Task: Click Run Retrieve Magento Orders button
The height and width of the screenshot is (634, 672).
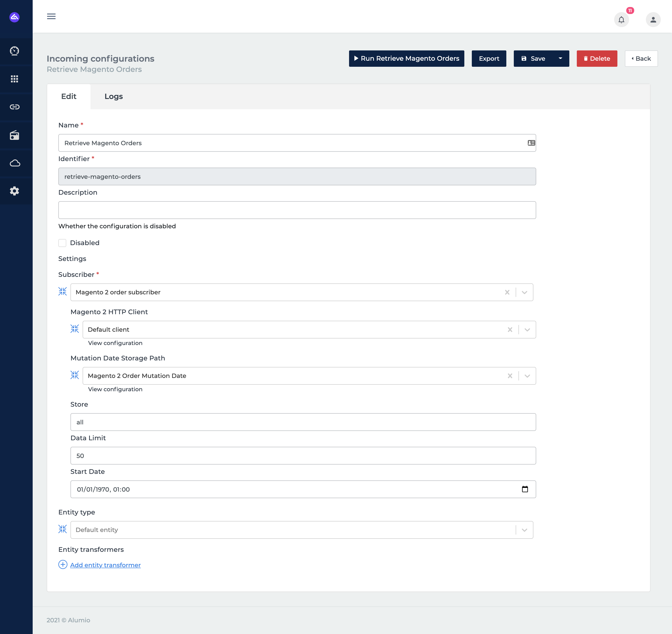Action: pyautogui.click(x=406, y=59)
